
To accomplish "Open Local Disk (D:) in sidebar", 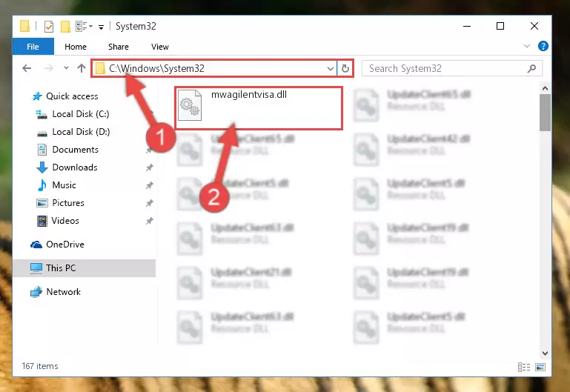I will coord(81,132).
